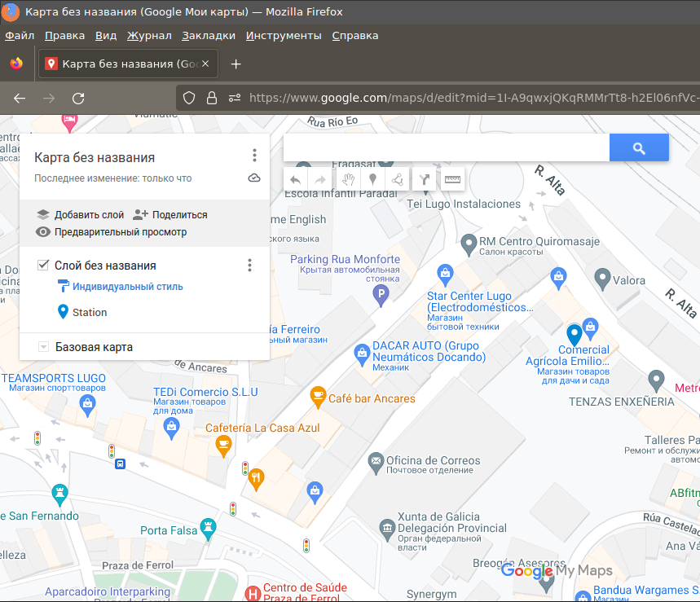Click the Porta Falsa landmark marker
700x602 pixels.
point(208,529)
